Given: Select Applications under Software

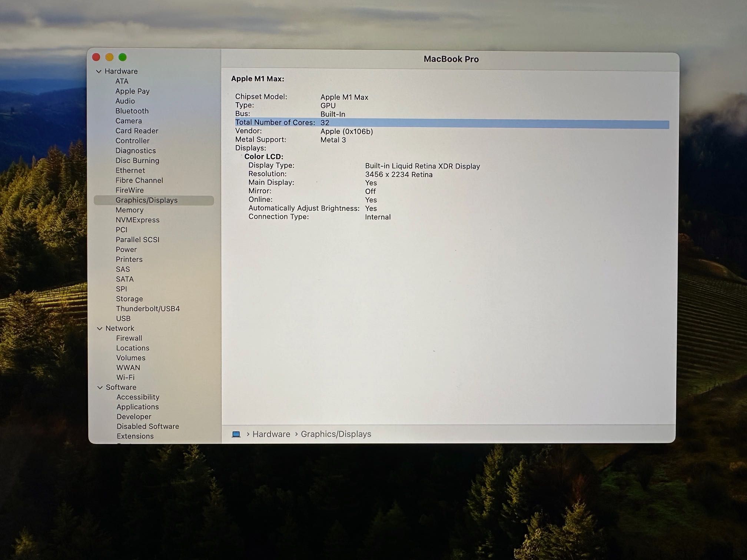Looking at the screenshot, I should [x=137, y=407].
